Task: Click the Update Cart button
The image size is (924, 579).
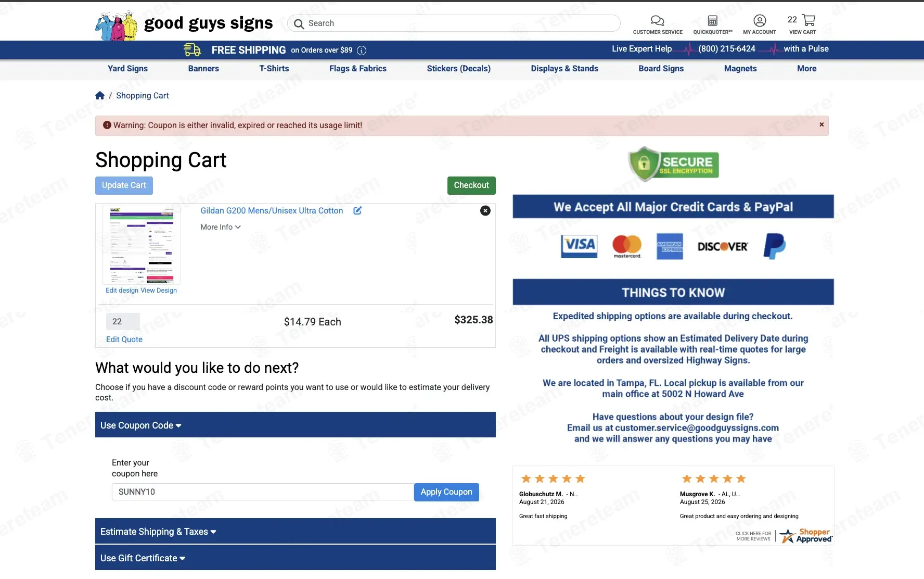Action: pos(124,185)
